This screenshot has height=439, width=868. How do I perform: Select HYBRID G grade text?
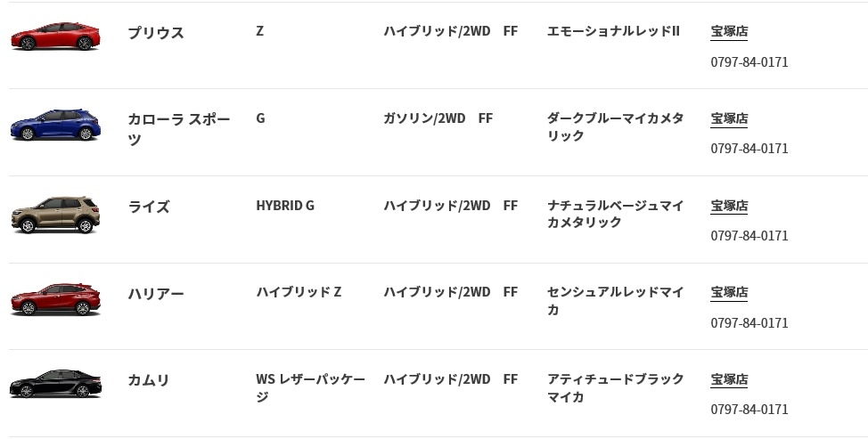coord(285,206)
